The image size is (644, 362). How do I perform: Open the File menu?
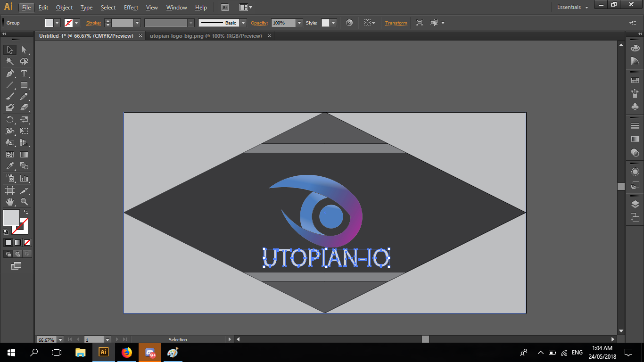point(26,8)
